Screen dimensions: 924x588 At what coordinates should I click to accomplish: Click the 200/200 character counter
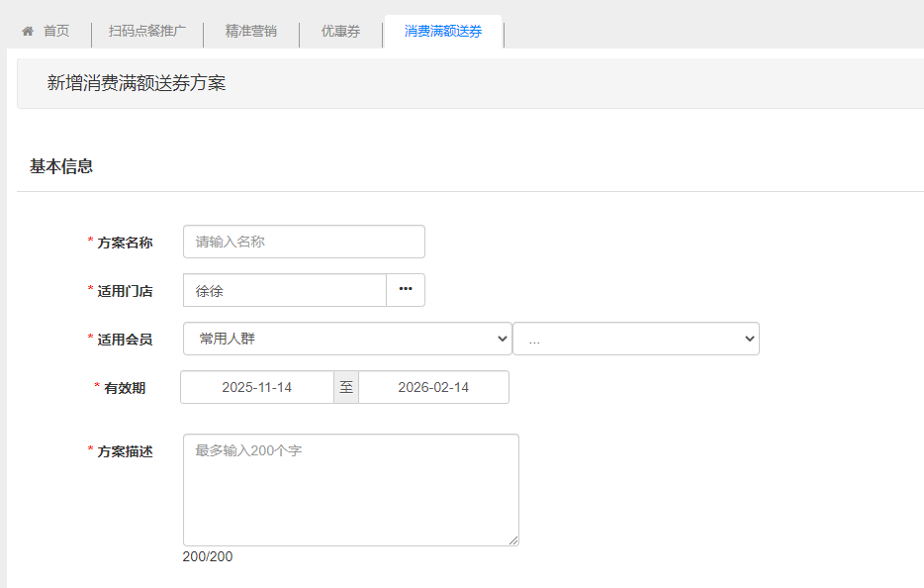pyautogui.click(x=208, y=556)
